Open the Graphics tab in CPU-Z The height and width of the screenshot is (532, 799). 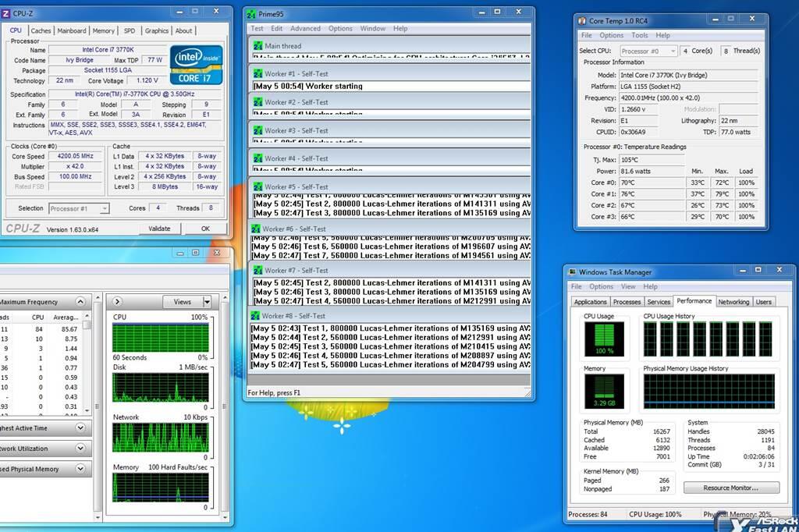coord(156,30)
